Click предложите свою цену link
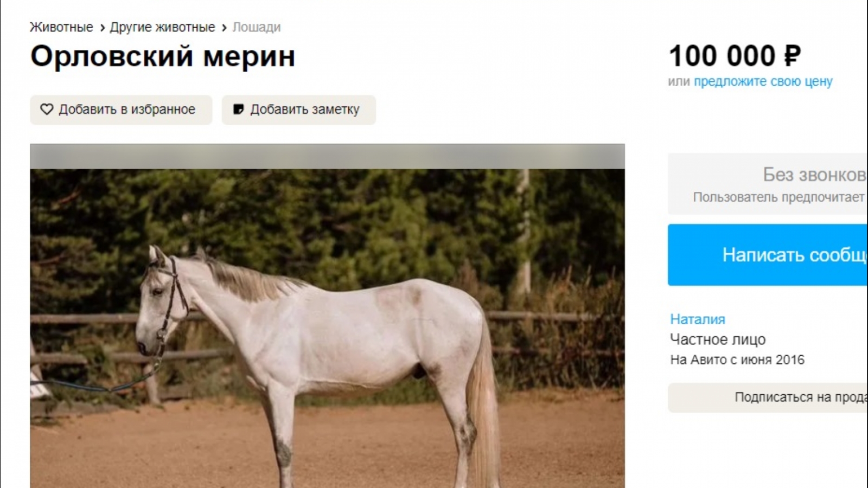The image size is (868, 488). [763, 81]
